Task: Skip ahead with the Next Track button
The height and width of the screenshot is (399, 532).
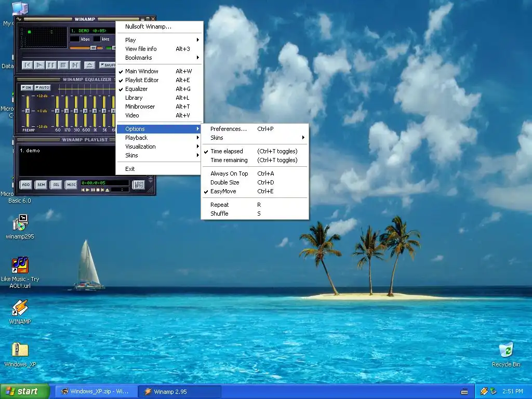Action: [75, 65]
